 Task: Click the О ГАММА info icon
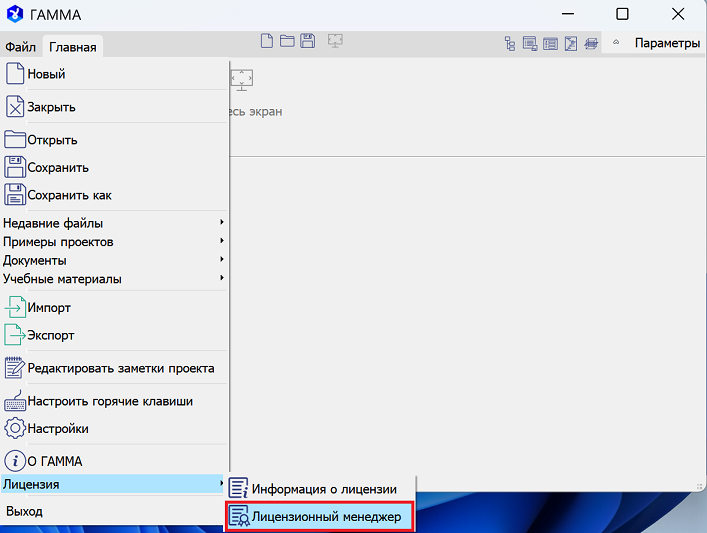(14, 461)
